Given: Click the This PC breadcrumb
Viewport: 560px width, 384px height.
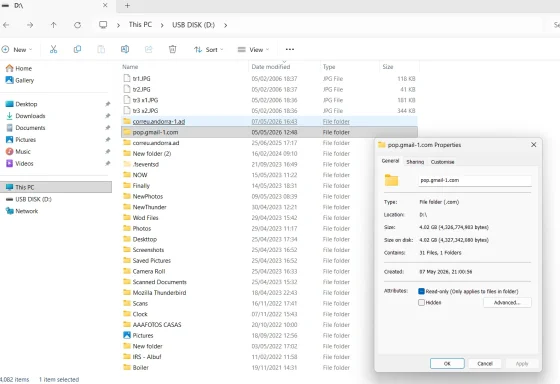Looking at the screenshot, I should point(140,25).
